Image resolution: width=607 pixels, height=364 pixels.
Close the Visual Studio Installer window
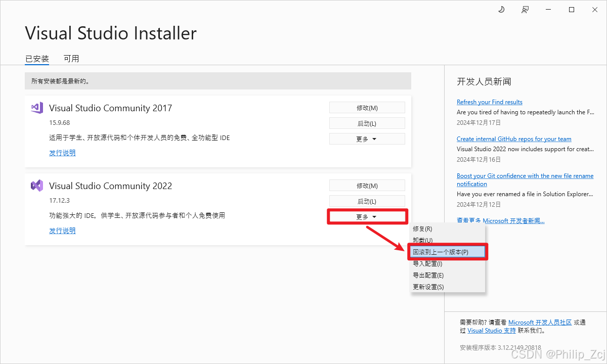(595, 10)
